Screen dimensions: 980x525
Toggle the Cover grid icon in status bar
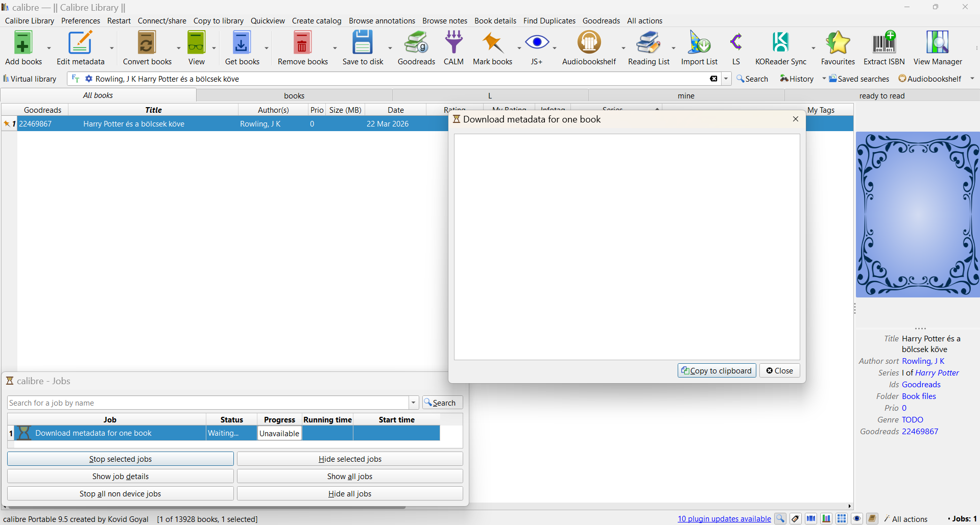click(842, 519)
